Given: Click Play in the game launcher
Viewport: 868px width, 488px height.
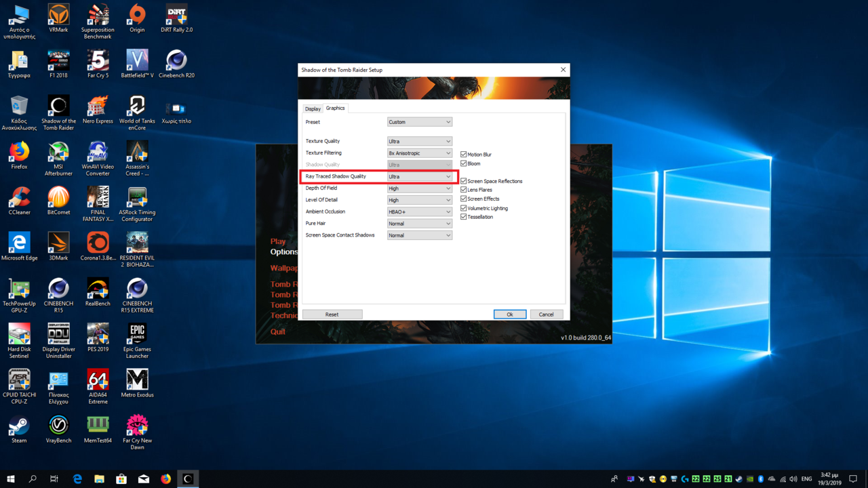Looking at the screenshot, I should pyautogui.click(x=278, y=241).
